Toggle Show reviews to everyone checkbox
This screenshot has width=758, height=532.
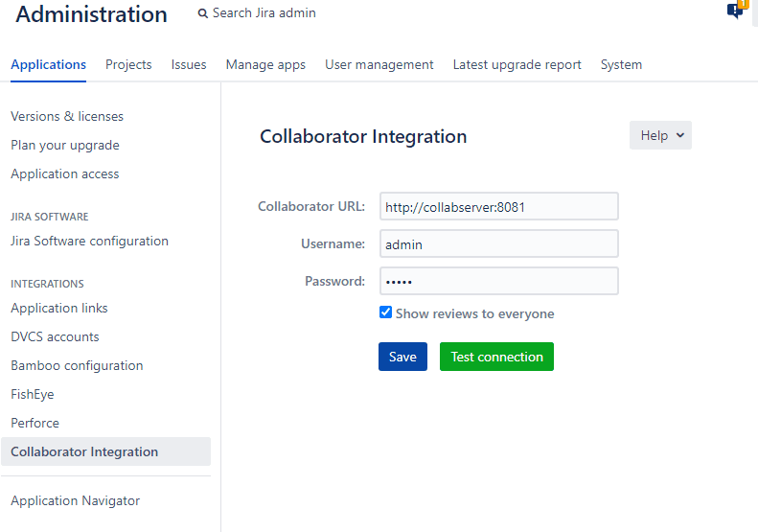coord(385,312)
